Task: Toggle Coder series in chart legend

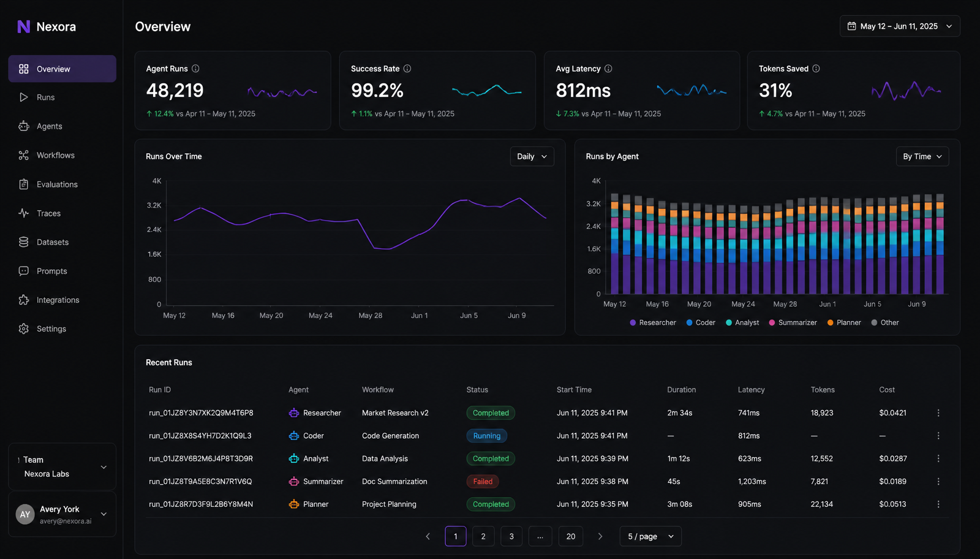Action: (x=701, y=322)
